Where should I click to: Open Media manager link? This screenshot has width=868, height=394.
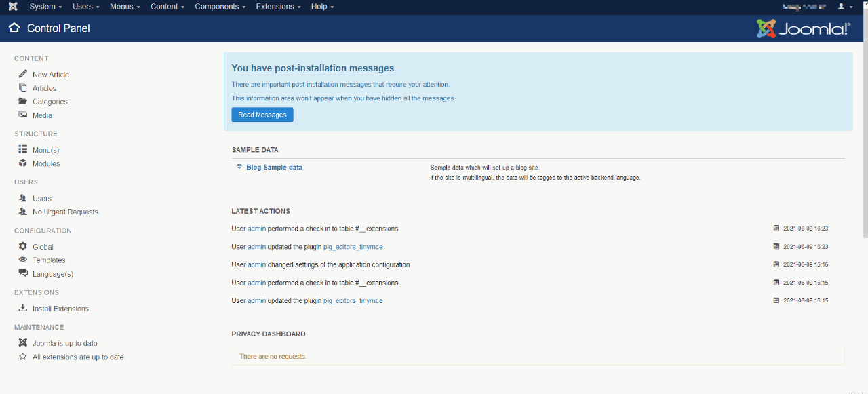[x=42, y=115]
